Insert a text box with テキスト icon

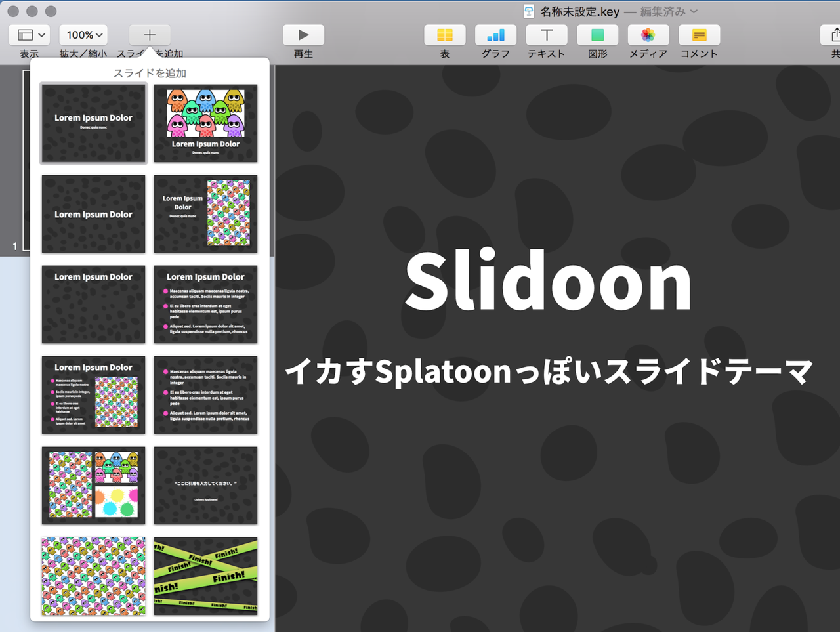click(546, 35)
